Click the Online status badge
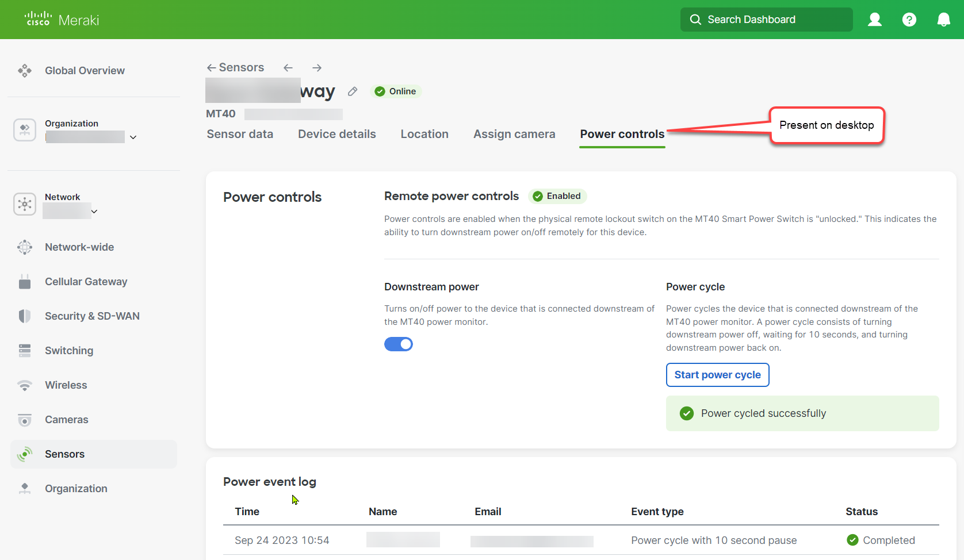Image resolution: width=964 pixels, height=560 pixels. point(396,91)
